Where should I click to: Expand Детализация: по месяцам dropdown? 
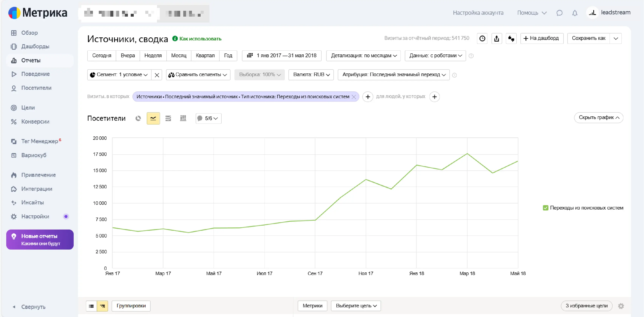coord(363,56)
